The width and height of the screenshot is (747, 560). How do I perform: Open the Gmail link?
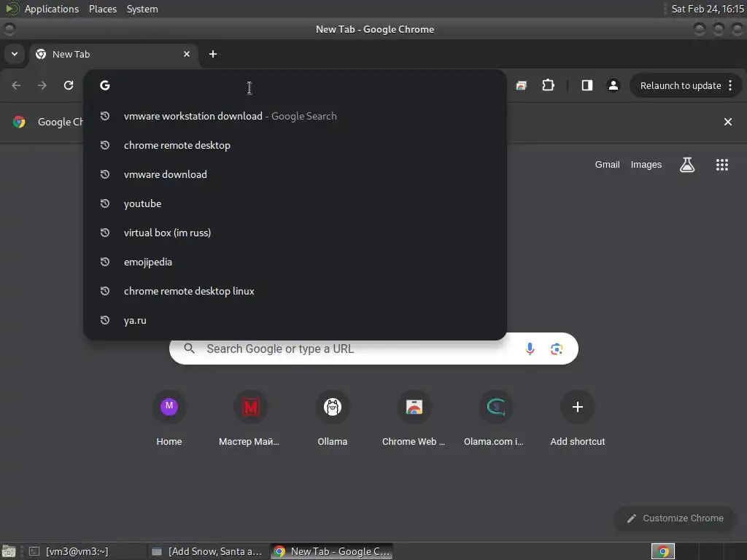[x=607, y=165]
